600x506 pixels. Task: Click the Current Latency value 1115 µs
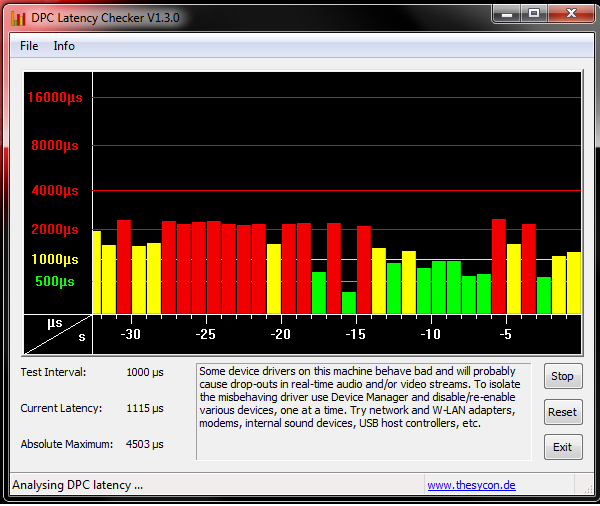(x=145, y=408)
